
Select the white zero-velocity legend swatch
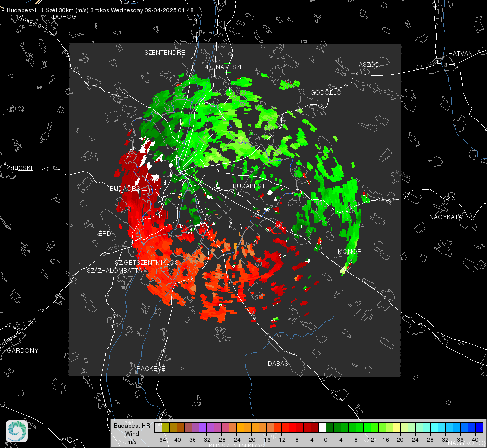tap(322, 428)
